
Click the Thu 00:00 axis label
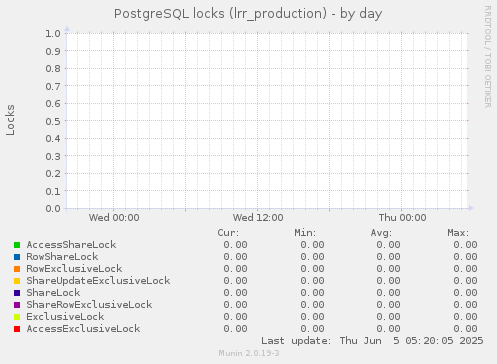pyautogui.click(x=402, y=218)
